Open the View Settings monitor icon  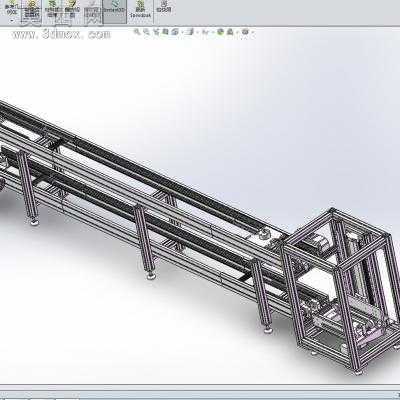(245, 32)
